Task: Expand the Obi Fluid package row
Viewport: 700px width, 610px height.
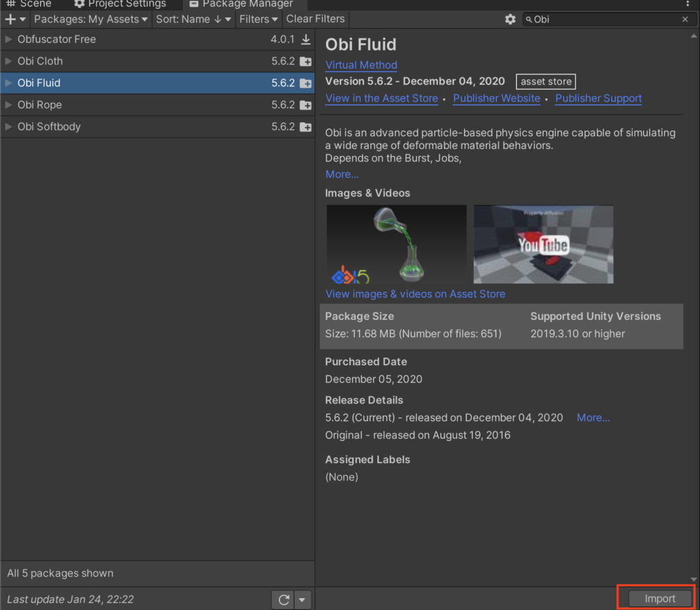Action: pos(8,83)
